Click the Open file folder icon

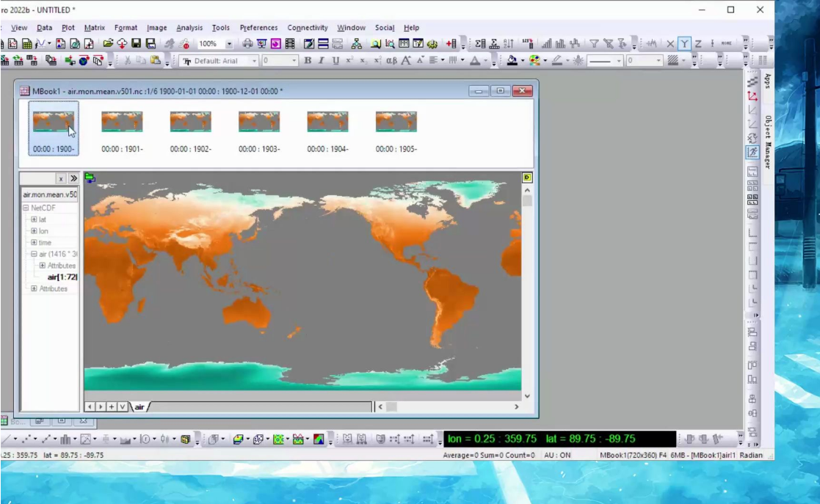click(x=108, y=44)
